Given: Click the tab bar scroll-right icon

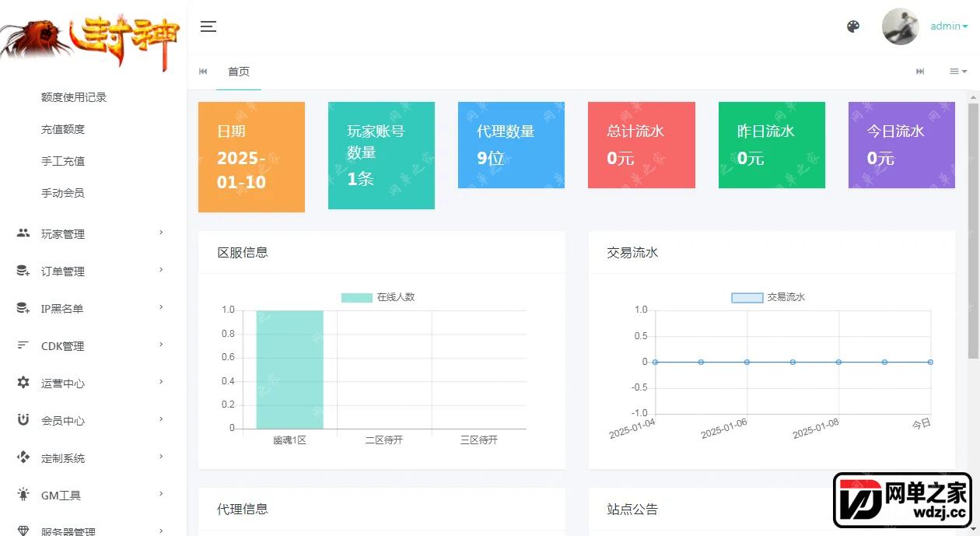Looking at the screenshot, I should [920, 72].
